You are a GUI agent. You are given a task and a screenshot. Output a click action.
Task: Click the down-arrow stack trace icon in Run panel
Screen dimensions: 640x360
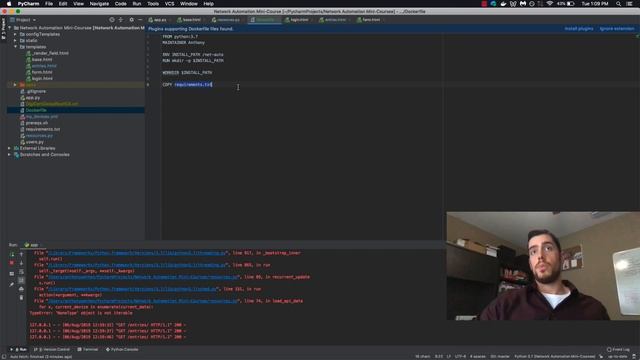(x=22, y=263)
